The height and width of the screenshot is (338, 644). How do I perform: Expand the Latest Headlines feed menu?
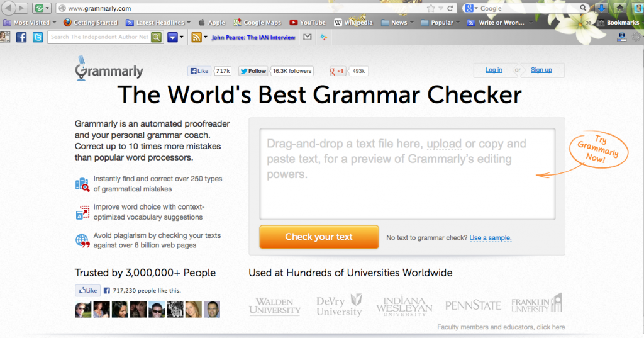coord(158,23)
